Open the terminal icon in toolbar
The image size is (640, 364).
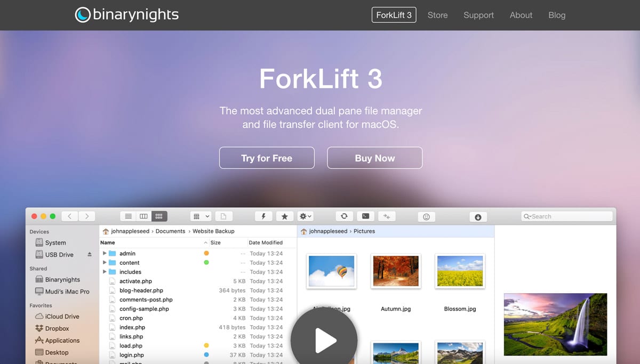click(x=365, y=216)
